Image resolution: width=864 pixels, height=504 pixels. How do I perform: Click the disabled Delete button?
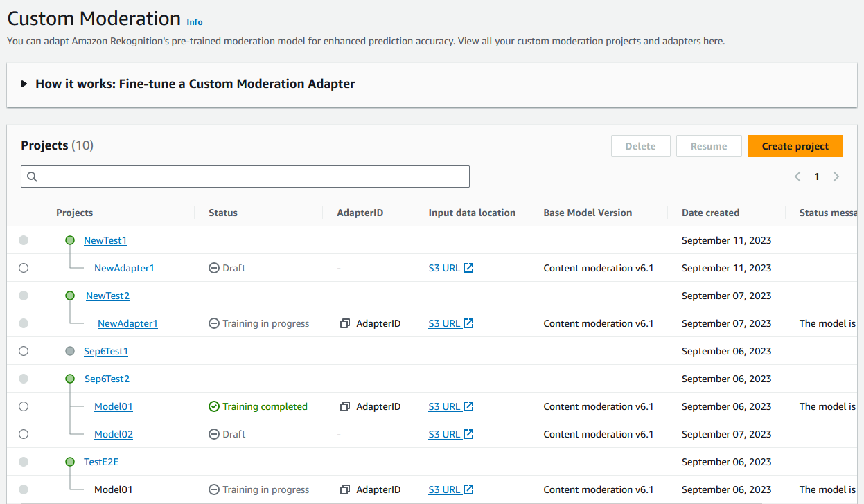(640, 146)
